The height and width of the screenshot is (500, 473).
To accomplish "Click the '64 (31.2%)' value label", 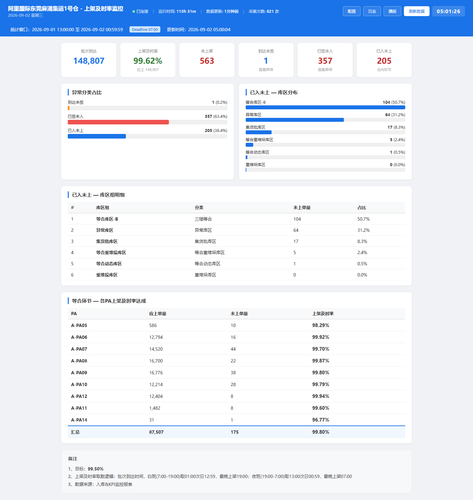I will 395,115.
